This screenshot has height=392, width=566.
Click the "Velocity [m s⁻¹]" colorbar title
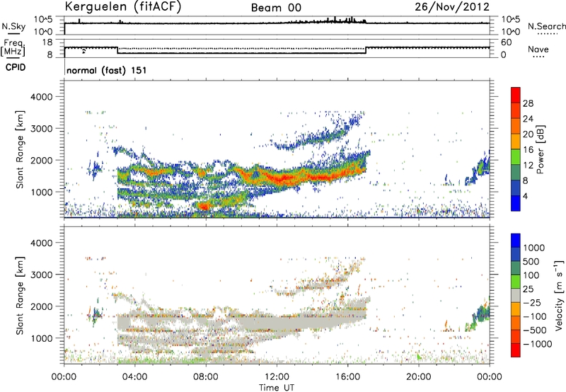pos(559,295)
